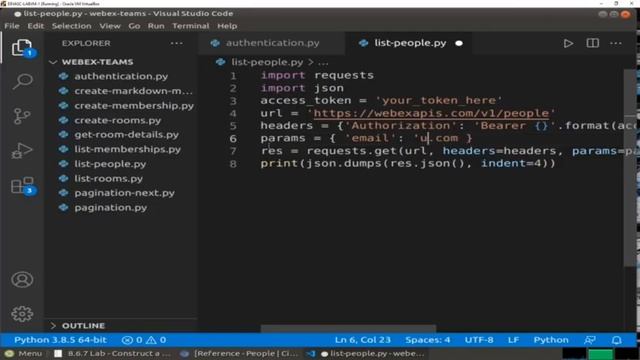Image resolution: width=640 pixels, height=360 pixels.
Task: Open editor More Actions ellipsis
Action: [x=616, y=43]
